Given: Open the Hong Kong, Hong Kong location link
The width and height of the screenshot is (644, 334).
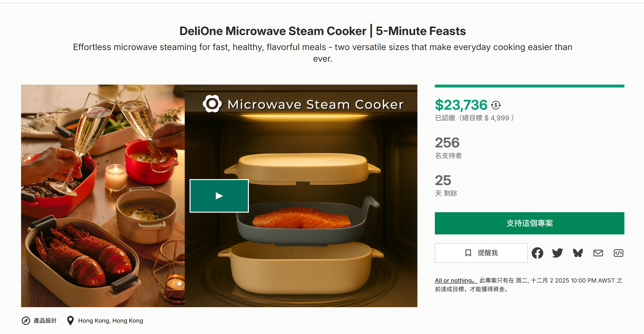Looking at the screenshot, I should pyautogui.click(x=110, y=320).
